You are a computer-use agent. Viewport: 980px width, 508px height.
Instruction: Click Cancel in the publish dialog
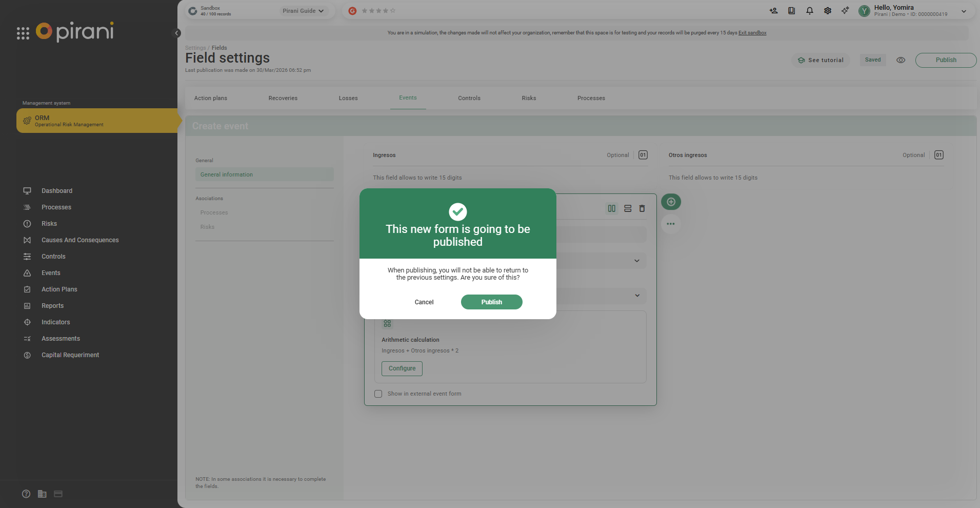coord(424,302)
